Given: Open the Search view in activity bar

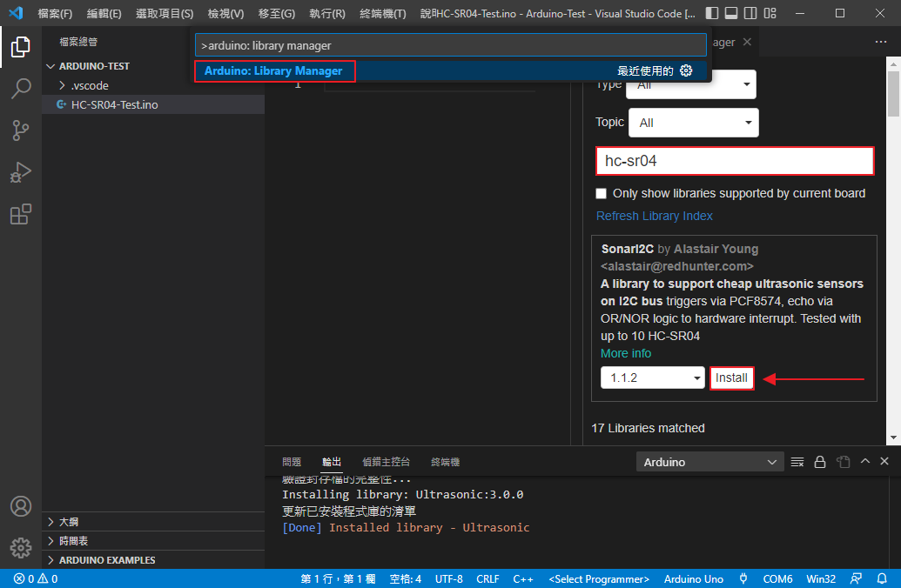Looking at the screenshot, I should coord(21,89).
